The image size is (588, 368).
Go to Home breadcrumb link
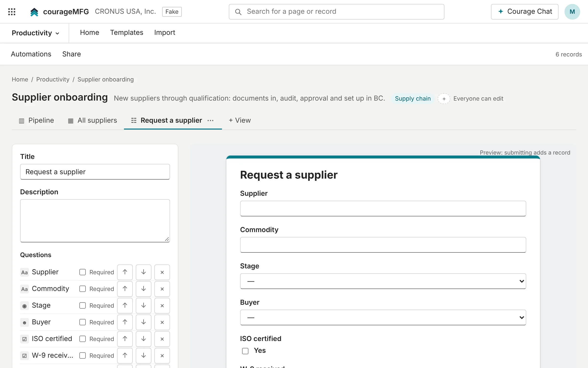pyautogui.click(x=20, y=79)
